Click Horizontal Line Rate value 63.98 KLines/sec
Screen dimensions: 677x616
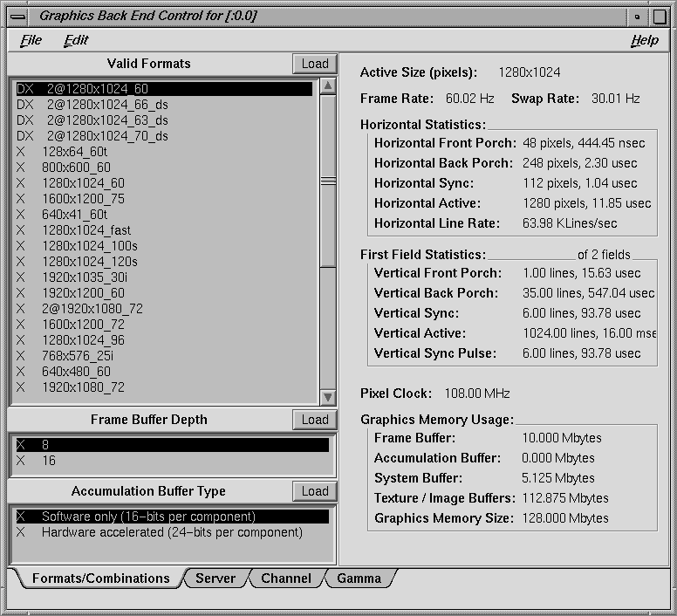tap(570, 223)
